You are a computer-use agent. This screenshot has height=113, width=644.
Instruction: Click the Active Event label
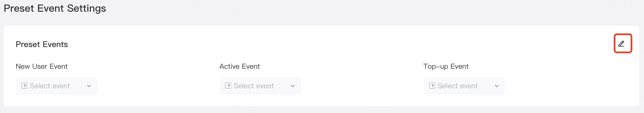click(x=240, y=66)
